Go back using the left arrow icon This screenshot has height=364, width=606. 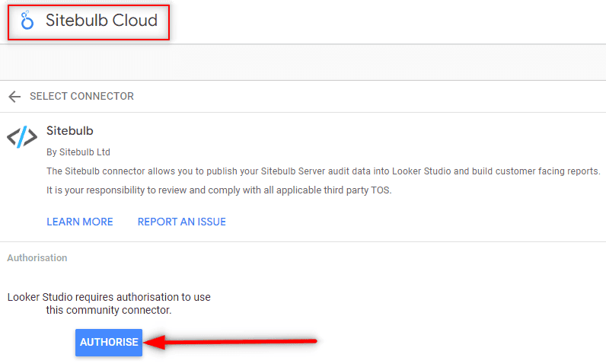[x=14, y=96]
